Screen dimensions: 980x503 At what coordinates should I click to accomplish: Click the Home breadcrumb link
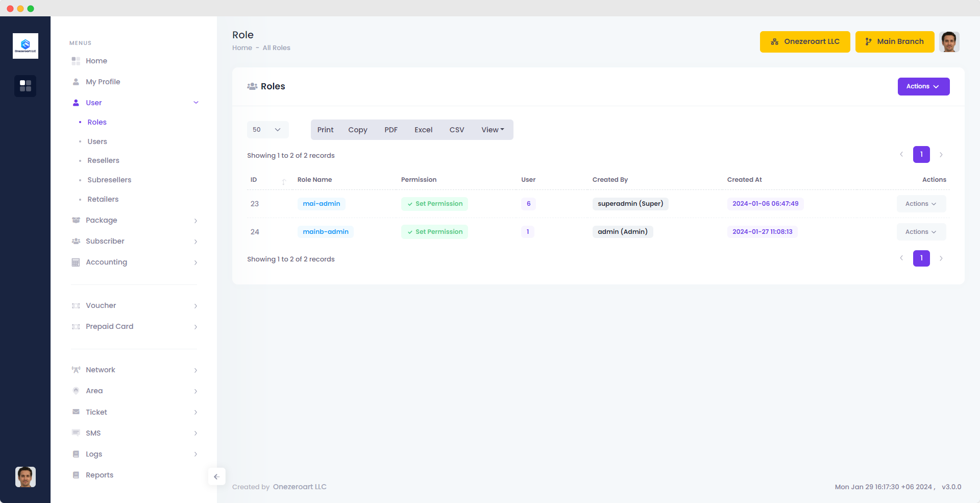pos(242,48)
